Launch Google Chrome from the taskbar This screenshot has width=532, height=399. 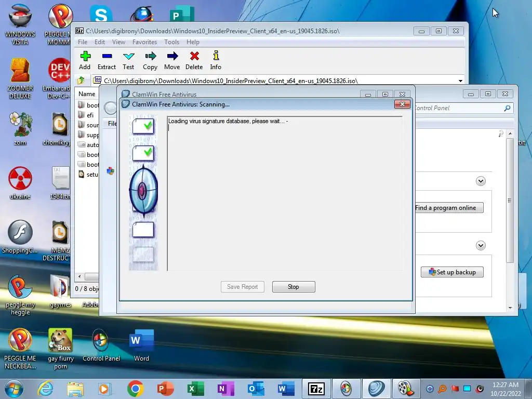(x=136, y=389)
